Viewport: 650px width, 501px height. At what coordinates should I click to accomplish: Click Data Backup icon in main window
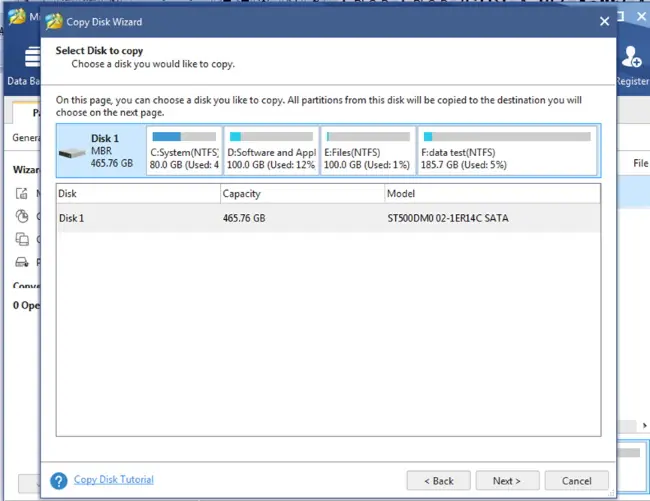(x=32, y=57)
